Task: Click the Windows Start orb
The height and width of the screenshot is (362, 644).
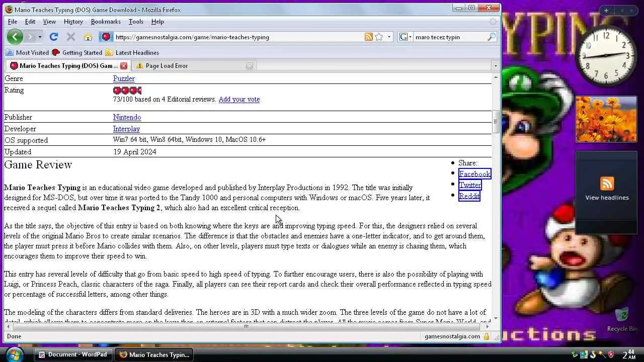Action: tap(15, 354)
